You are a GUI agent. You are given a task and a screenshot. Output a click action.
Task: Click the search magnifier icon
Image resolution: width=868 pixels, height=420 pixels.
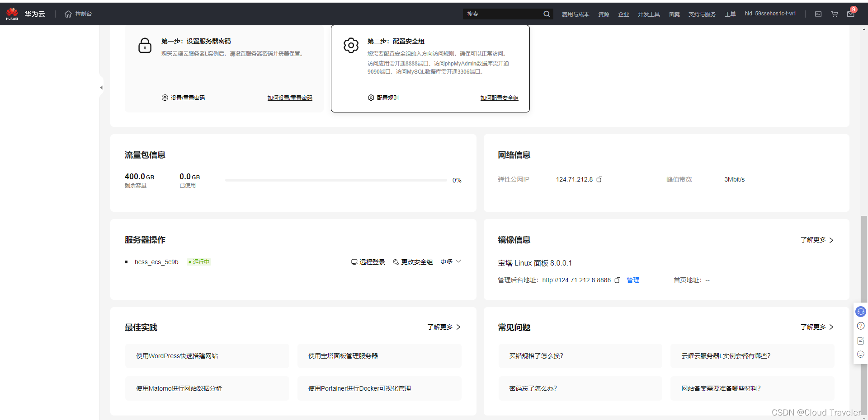pos(547,14)
